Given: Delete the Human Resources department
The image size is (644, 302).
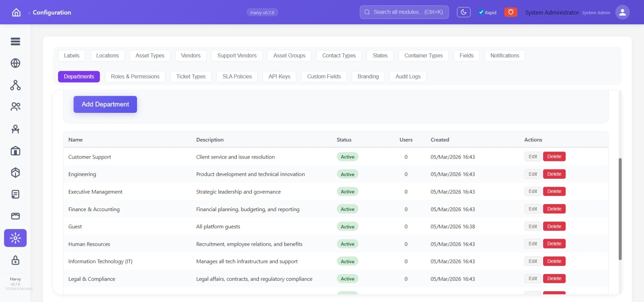Looking at the screenshot, I should (x=554, y=244).
